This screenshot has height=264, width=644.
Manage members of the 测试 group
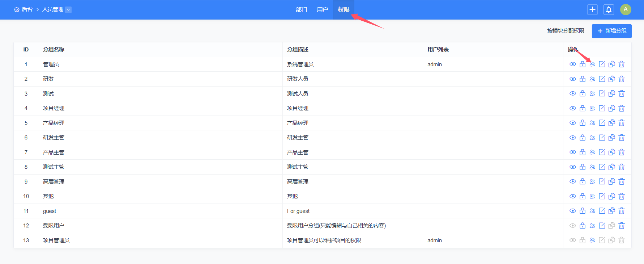coord(592,93)
